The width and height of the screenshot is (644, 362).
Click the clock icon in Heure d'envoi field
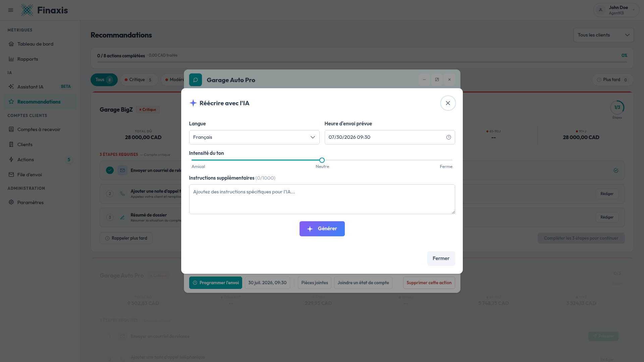point(448,137)
